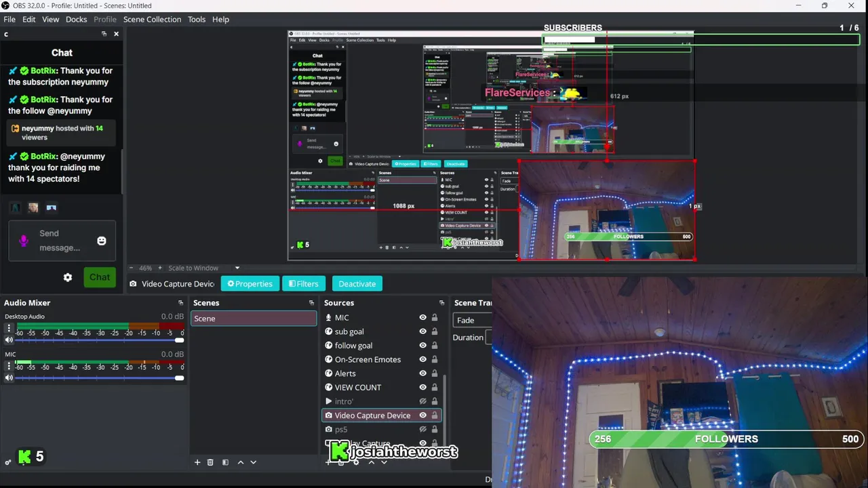Open the Docks menu
Viewport: 868px width, 488px height.
[x=76, y=20]
